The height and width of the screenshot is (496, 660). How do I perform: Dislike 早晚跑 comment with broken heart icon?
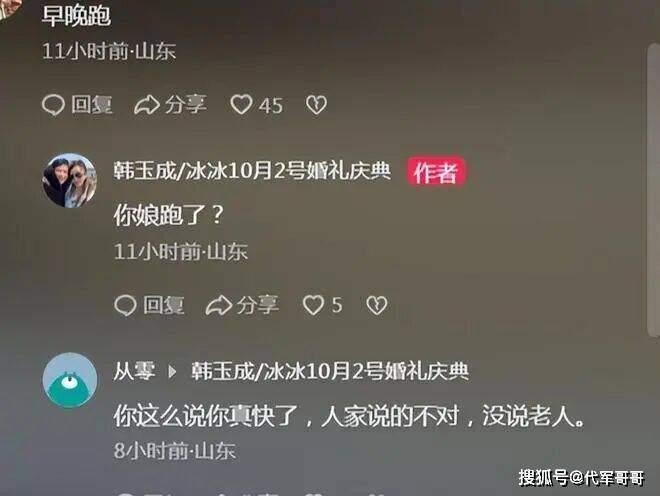316,105
